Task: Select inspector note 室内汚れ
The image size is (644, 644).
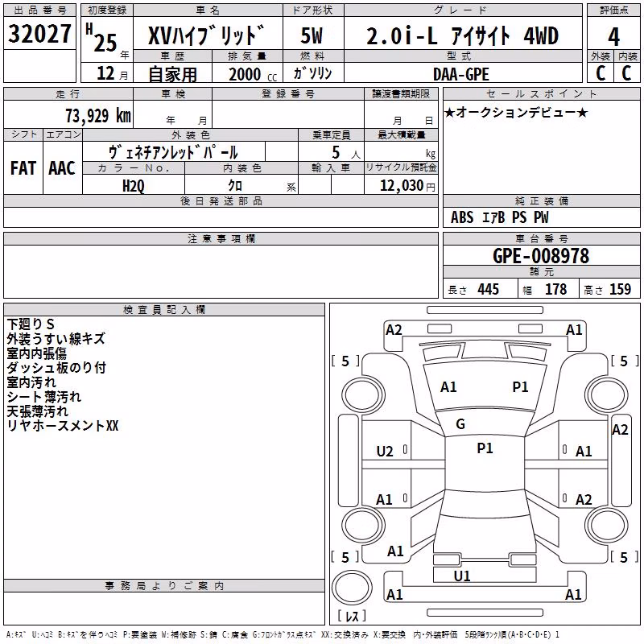Action: click(x=31, y=382)
